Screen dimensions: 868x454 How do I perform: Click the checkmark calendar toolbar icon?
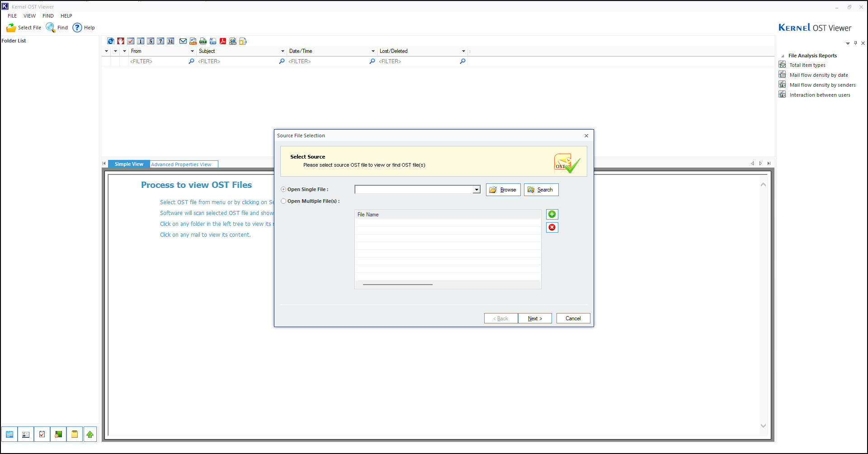point(131,41)
